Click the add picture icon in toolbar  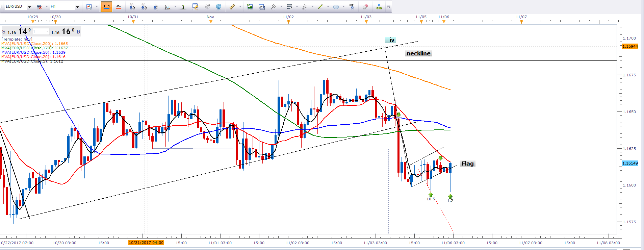click(250, 6)
